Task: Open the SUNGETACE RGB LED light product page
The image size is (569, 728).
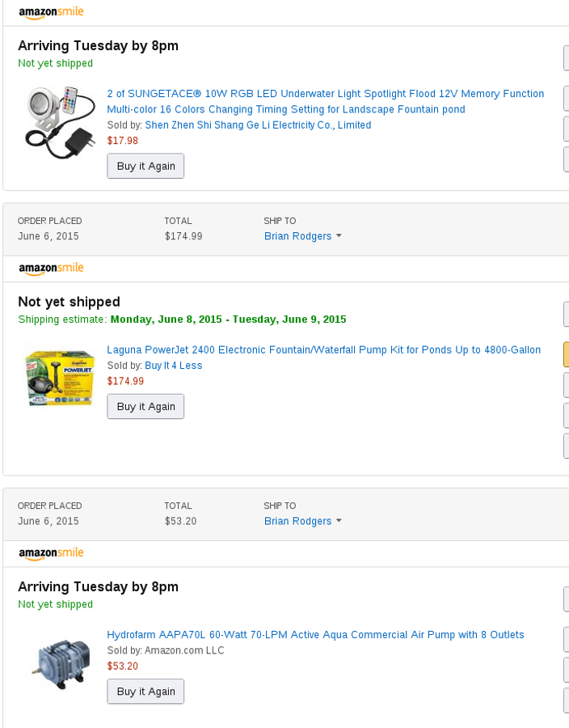Action: click(x=323, y=94)
